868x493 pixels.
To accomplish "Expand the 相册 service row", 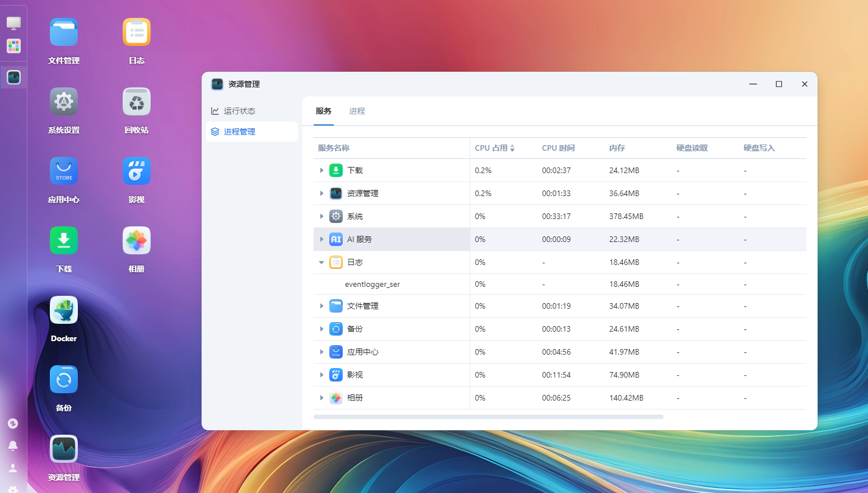I will 321,398.
